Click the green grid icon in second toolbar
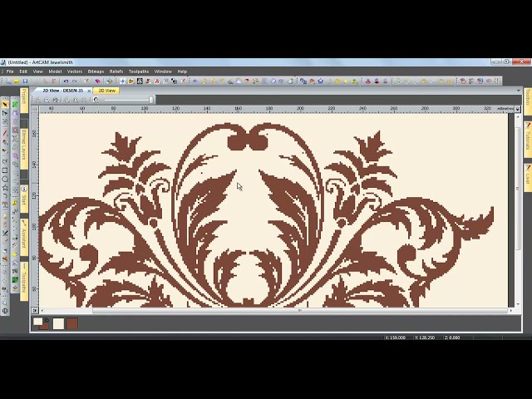Viewport: 532px width, 399px height. [x=15, y=105]
